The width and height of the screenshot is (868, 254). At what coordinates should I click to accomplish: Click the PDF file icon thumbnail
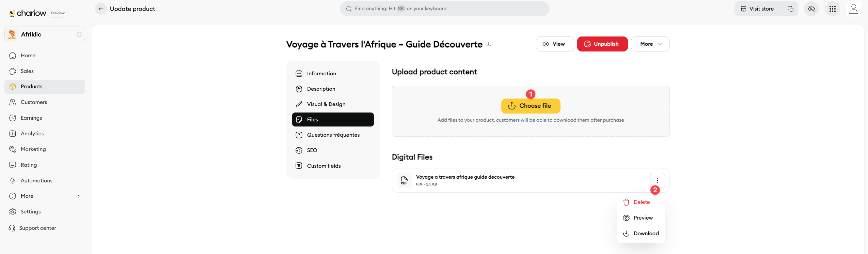click(404, 180)
